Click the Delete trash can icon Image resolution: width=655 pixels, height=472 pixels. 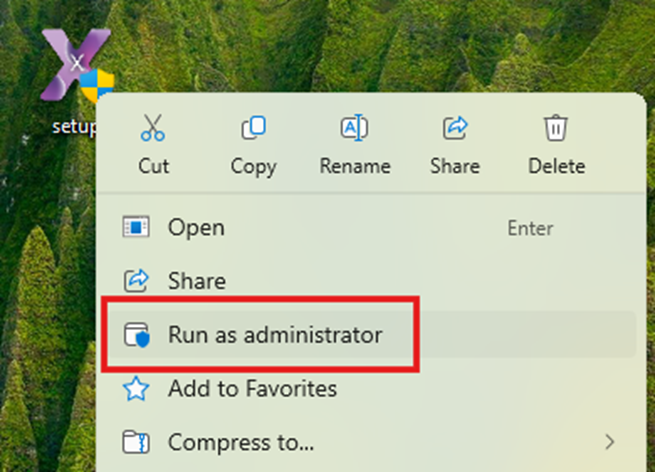pyautogui.click(x=555, y=129)
